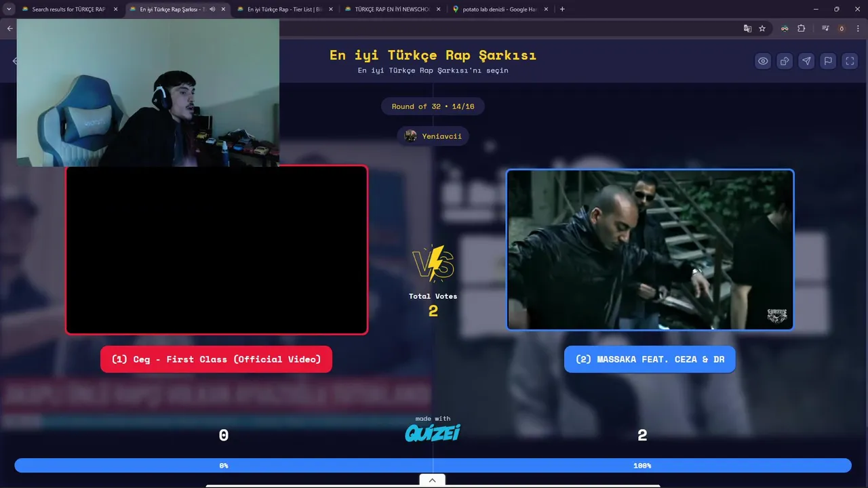The image size is (868, 488).
Task: Click the 'Round of 32 • 14/16' badge
Action: tap(433, 106)
